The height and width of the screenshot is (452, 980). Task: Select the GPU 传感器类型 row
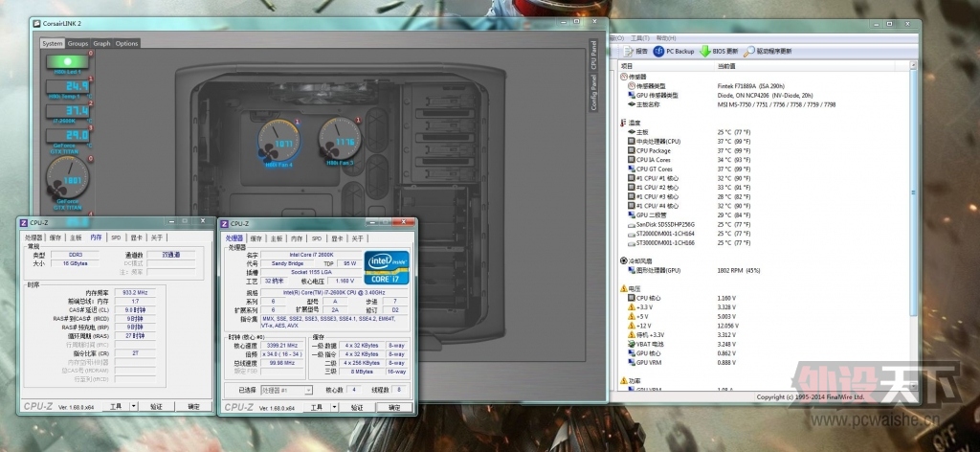[x=764, y=96]
